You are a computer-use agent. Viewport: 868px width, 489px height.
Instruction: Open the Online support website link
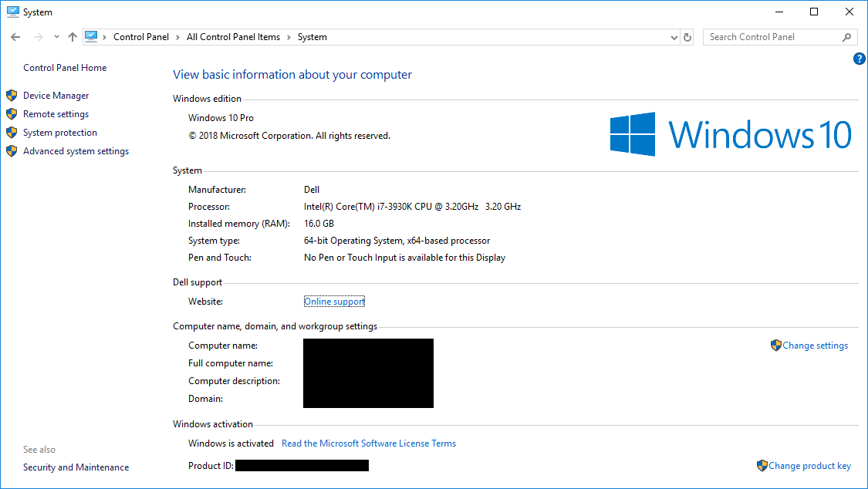click(334, 302)
